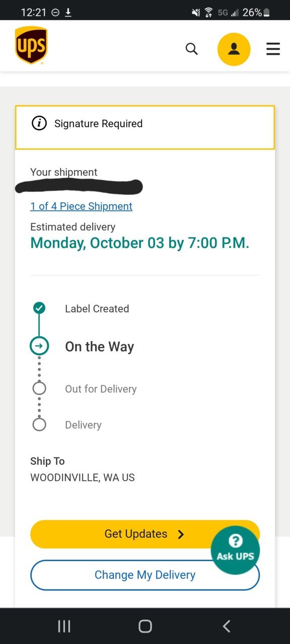Viewport: 290px width, 644px height.
Task: Tap the Get Updates button
Action: 145,534
